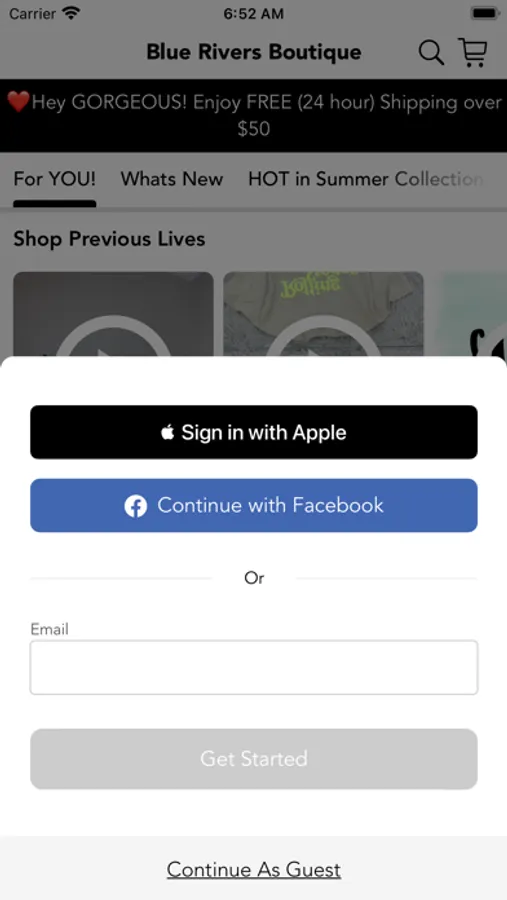Image resolution: width=507 pixels, height=900 pixels.
Task: Open the third live thumbnail at right
Action: pyautogui.click(x=470, y=314)
